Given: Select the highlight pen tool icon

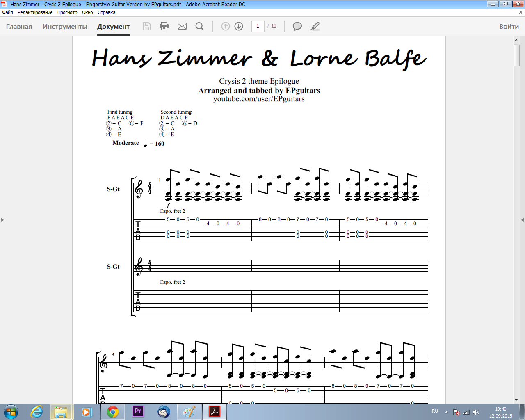Looking at the screenshot, I should pos(315,26).
